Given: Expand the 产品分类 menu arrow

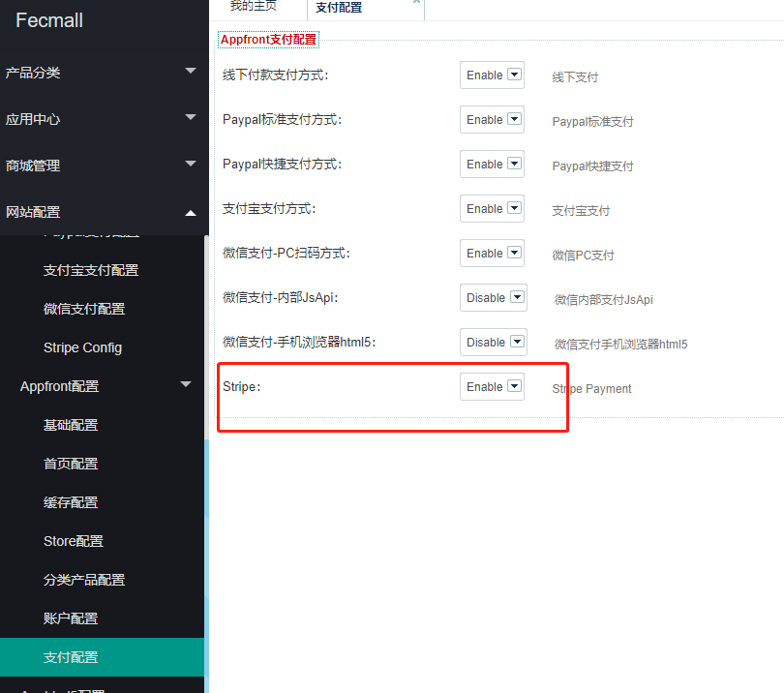Looking at the screenshot, I should 191,71.
